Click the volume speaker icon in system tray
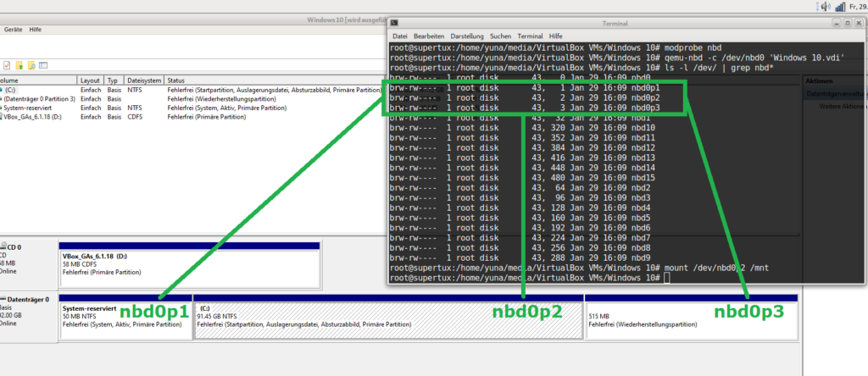 (x=826, y=6)
